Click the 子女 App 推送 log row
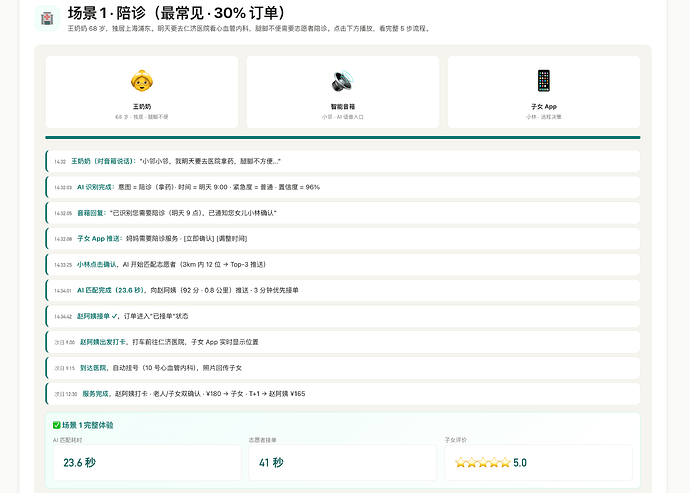 click(x=343, y=239)
